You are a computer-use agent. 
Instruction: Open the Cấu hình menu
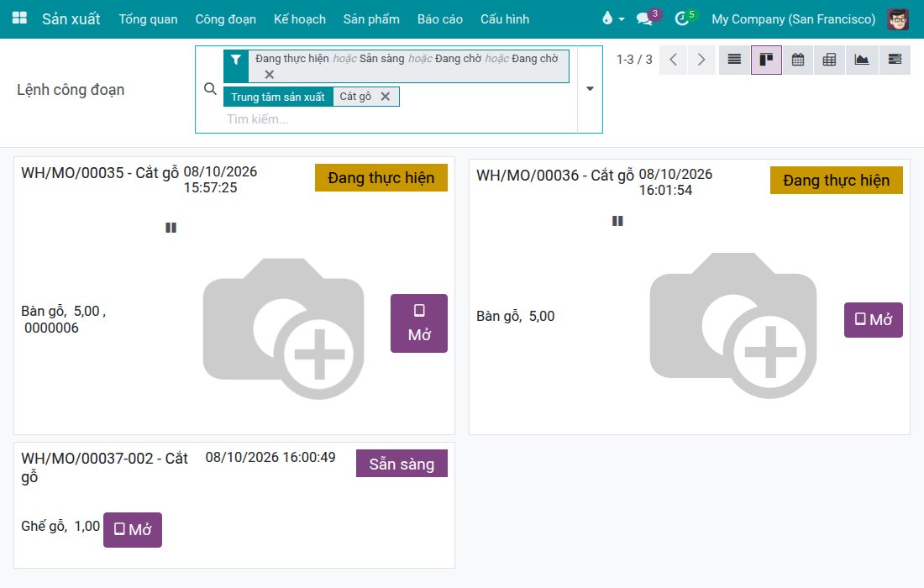pos(505,18)
